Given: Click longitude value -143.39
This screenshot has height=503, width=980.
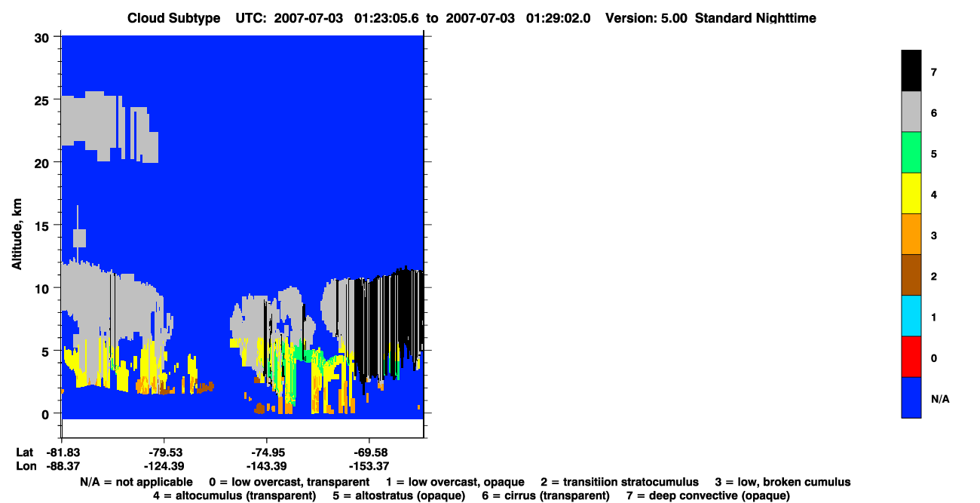Looking at the screenshot, I should [x=266, y=466].
